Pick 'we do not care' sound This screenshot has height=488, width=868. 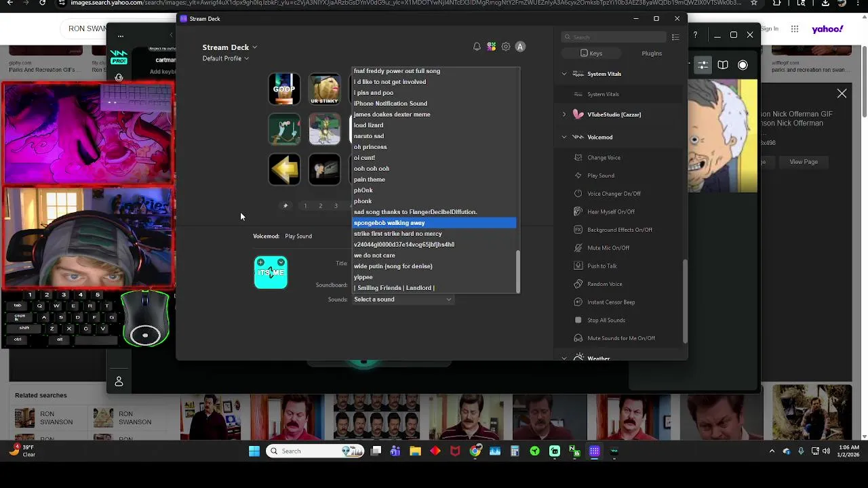(x=434, y=256)
